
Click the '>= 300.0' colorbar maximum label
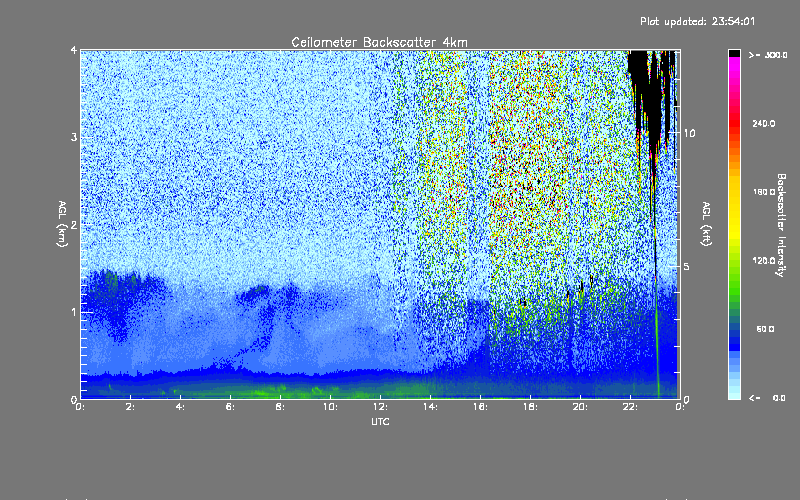pos(768,55)
